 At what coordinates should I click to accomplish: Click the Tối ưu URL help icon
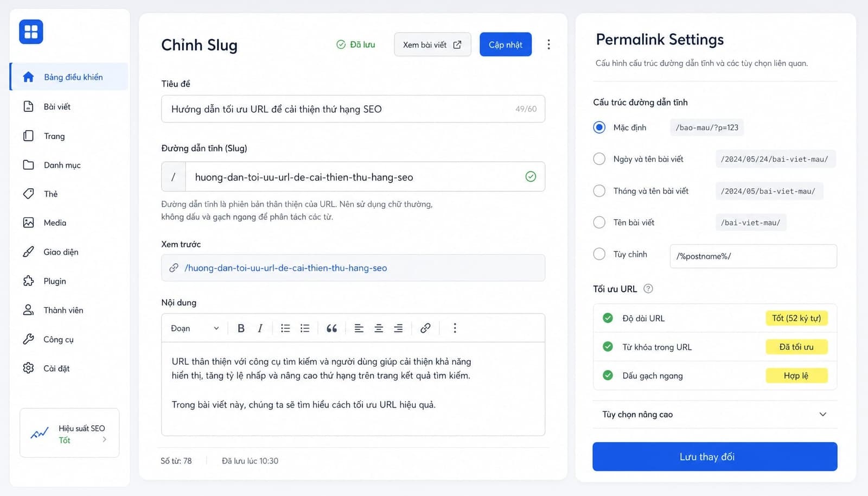[648, 289]
